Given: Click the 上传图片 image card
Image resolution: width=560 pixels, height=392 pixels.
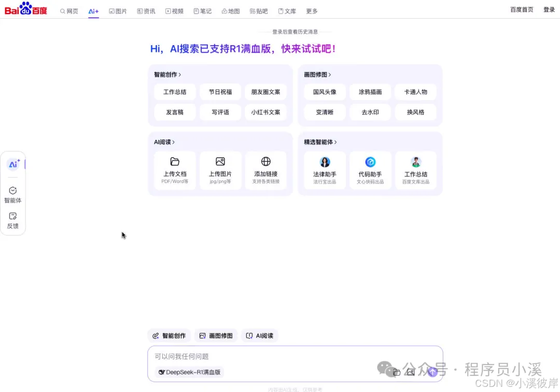Looking at the screenshot, I should pos(220,170).
